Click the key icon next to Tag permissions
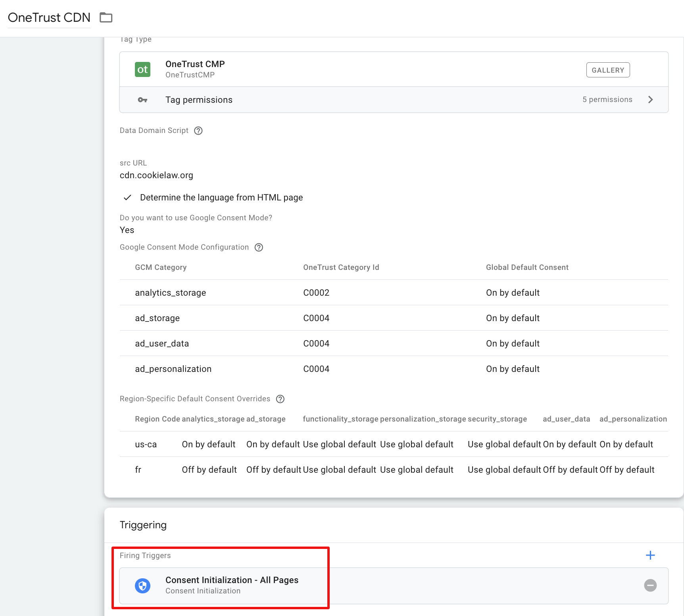The width and height of the screenshot is (684, 616). [x=142, y=100]
